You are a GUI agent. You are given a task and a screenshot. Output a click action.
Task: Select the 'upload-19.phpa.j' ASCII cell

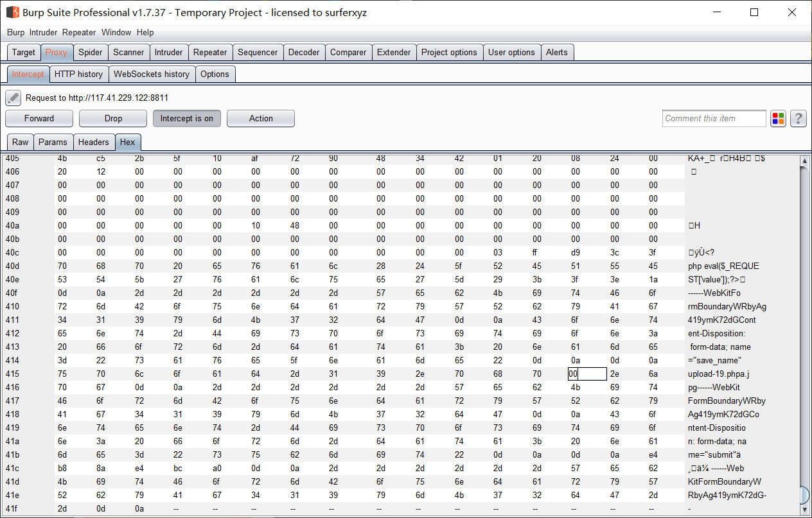718,374
